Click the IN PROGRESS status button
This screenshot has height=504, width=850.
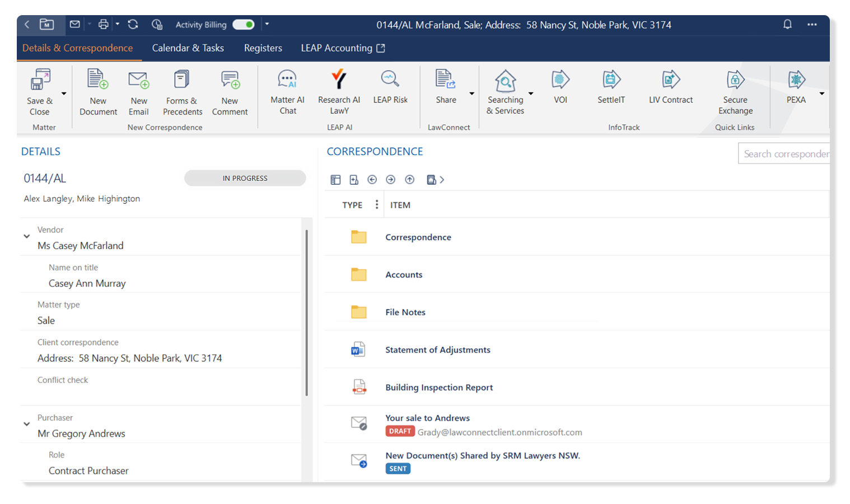pos(245,178)
